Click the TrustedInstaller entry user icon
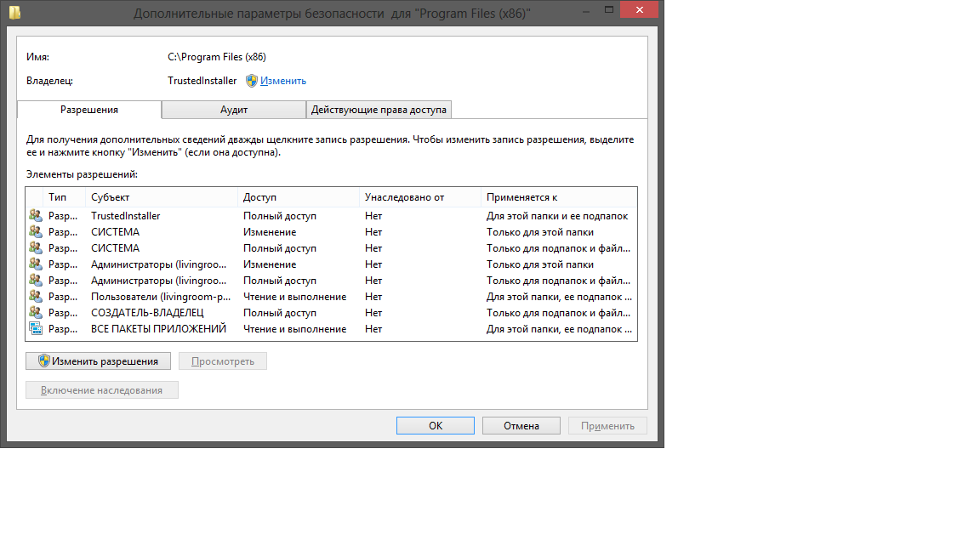The image size is (980, 551). point(35,216)
